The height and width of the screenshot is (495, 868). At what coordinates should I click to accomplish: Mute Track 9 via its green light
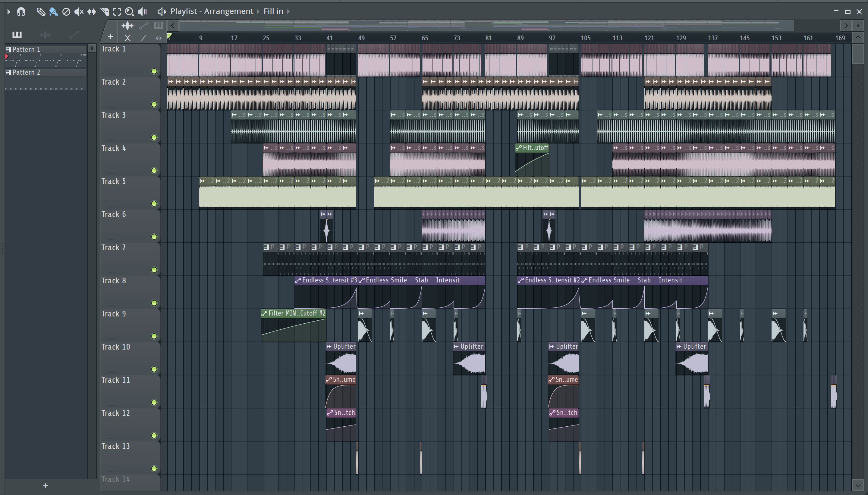pos(154,336)
